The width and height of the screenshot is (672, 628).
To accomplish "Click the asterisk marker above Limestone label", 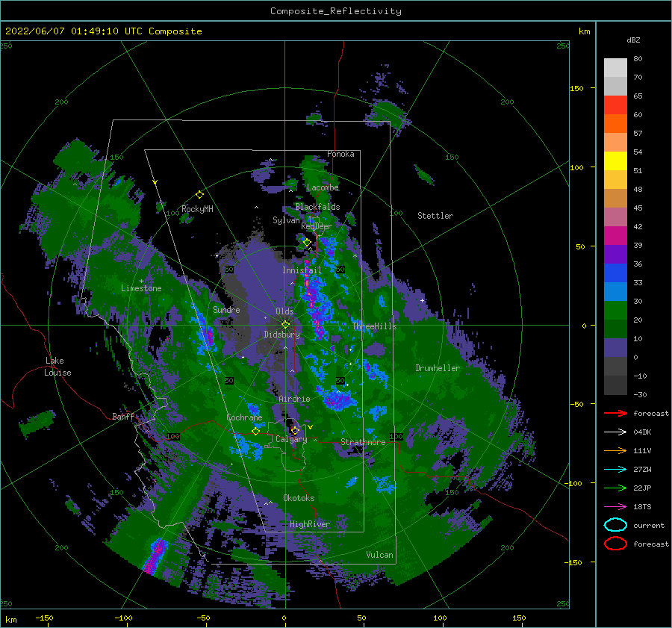I will (x=141, y=282).
